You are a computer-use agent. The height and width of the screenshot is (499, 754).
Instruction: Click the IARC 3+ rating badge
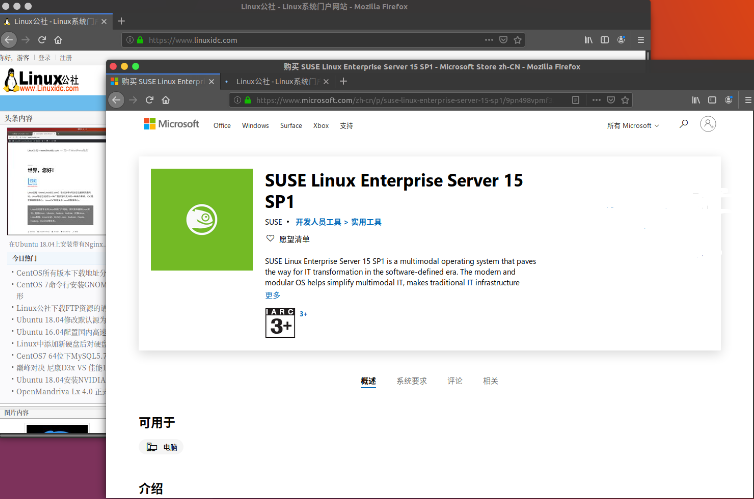click(280, 323)
